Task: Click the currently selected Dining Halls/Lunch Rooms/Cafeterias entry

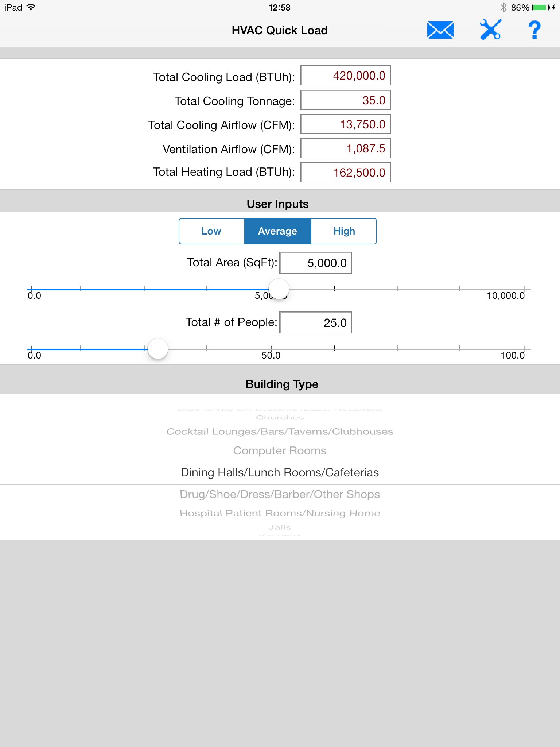Action: pyautogui.click(x=280, y=472)
